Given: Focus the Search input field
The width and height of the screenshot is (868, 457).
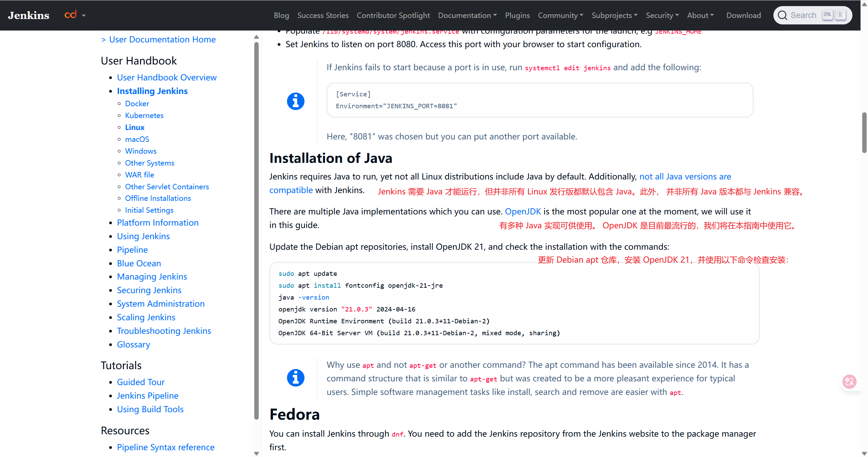Looking at the screenshot, I should [803, 15].
